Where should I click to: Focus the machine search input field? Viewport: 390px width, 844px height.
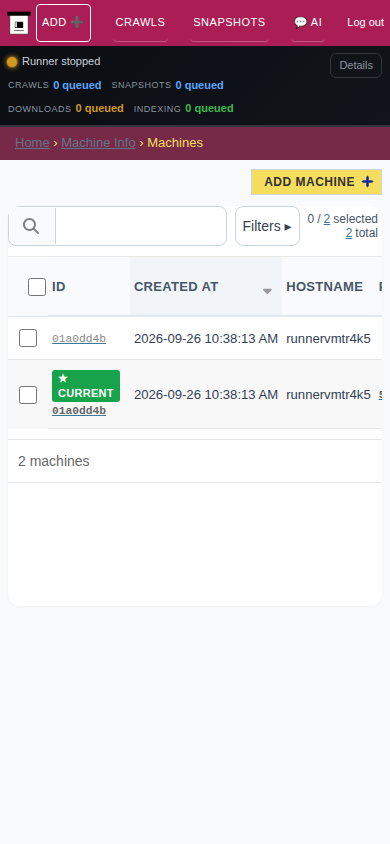click(141, 226)
